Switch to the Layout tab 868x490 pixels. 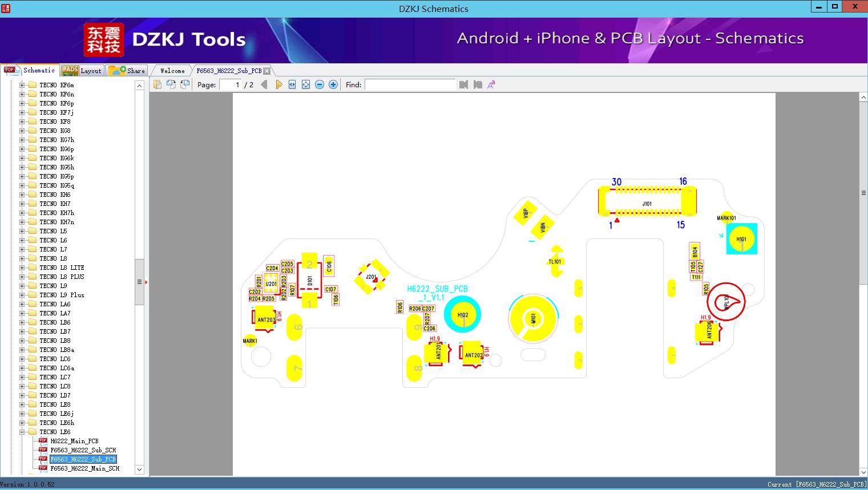click(x=82, y=71)
